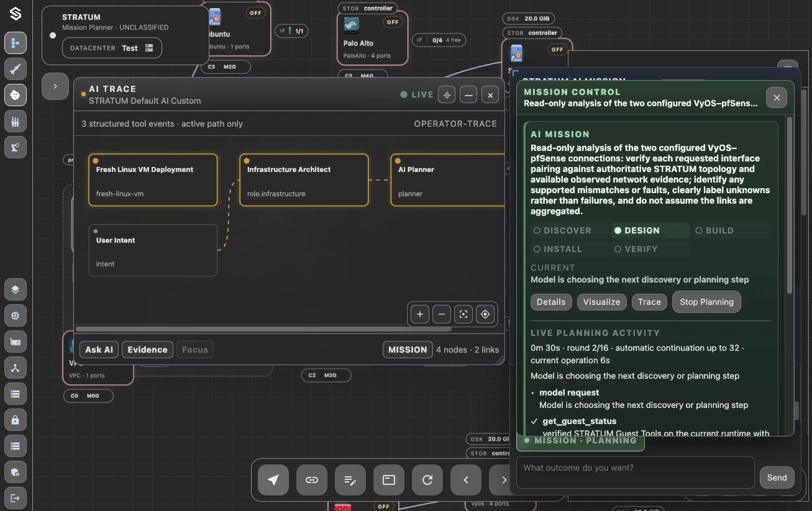812x511 pixels.
Task: Click the refresh icon in bottom toolbar
Action: point(427,479)
